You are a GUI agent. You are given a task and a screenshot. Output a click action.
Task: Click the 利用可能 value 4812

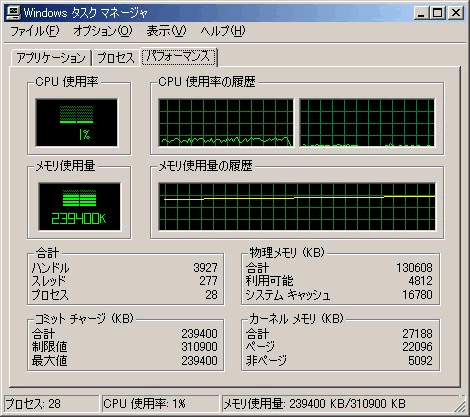tap(420, 281)
